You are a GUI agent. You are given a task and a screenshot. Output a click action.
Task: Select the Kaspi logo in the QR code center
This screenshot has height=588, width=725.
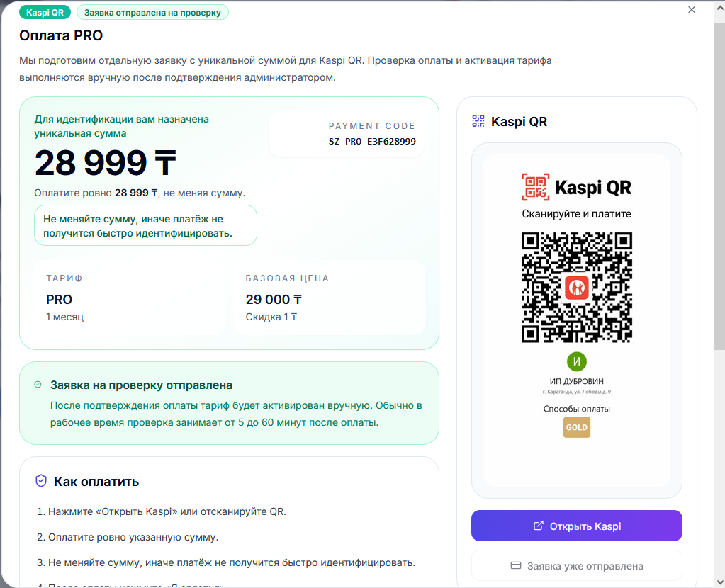(575, 288)
